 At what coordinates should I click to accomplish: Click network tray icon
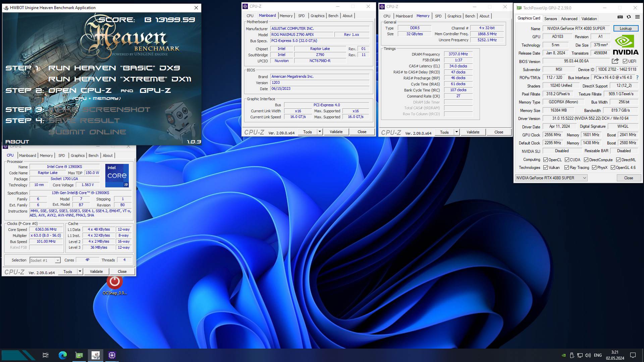pos(580,355)
